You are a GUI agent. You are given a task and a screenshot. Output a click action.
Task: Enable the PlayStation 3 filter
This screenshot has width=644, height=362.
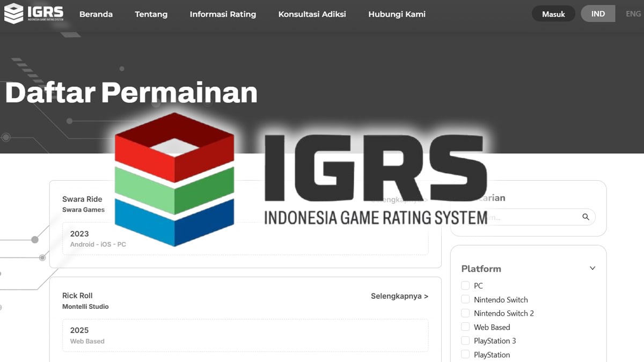click(465, 341)
